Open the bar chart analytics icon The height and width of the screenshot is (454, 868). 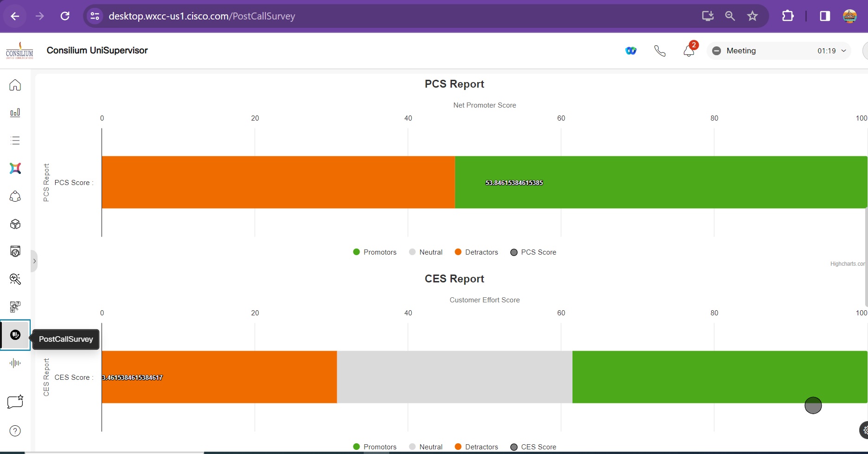point(15,113)
